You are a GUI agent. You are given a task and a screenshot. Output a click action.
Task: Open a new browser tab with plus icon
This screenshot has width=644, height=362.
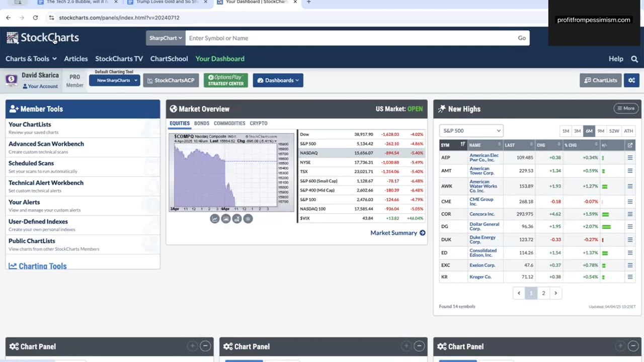click(x=309, y=2)
